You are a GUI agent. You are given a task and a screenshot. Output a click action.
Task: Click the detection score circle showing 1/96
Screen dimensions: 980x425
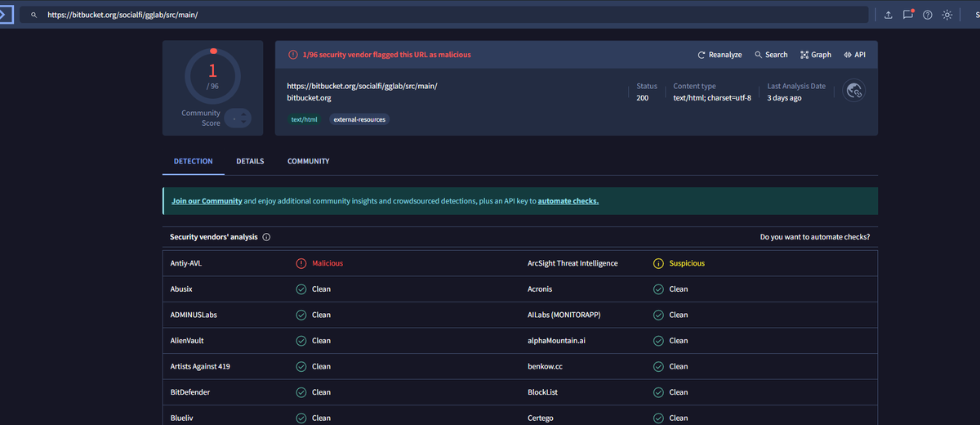point(212,75)
